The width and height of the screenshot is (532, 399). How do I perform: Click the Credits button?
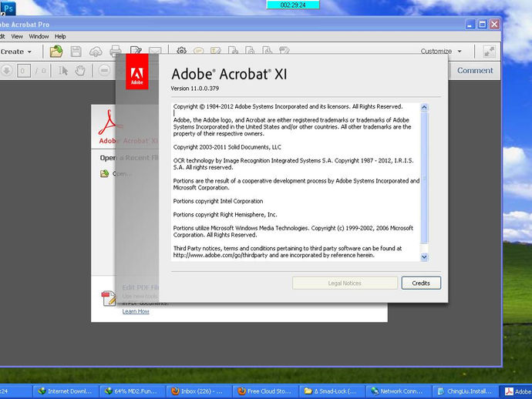[421, 283]
